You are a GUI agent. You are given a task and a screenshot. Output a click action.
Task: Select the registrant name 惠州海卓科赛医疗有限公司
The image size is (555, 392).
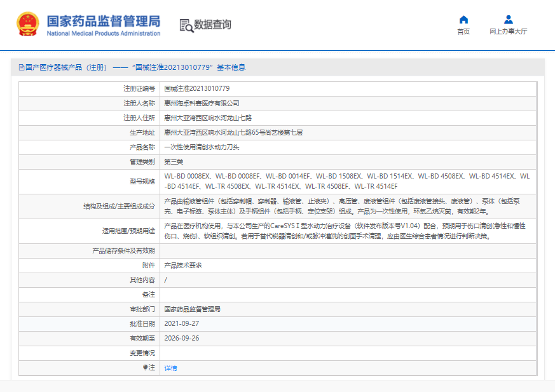point(202,104)
